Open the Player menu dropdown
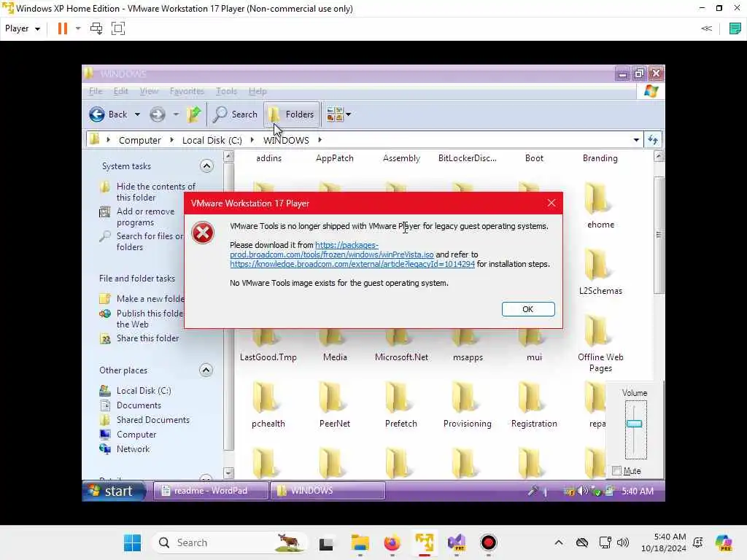This screenshot has width=747, height=560. [x=23, y=28]
